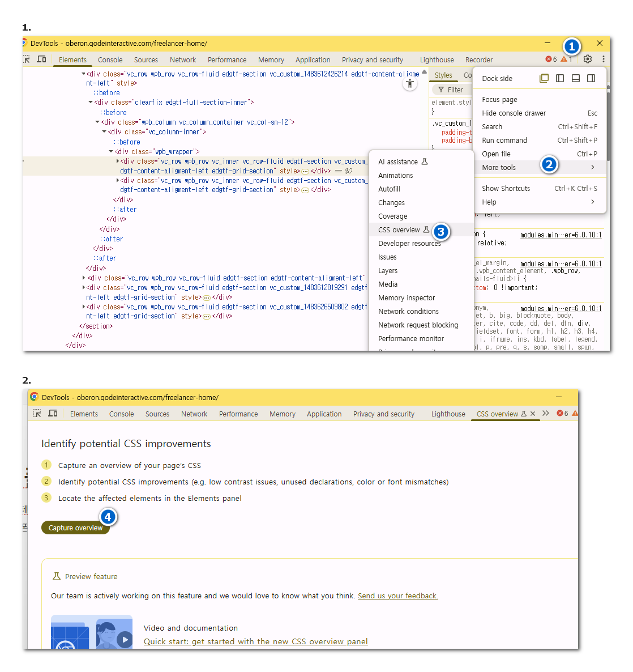The height and width of the screenshot is (672, 633).
Task: Collapse the wpb_wrapper div node
Action: [x=111, y=151]
